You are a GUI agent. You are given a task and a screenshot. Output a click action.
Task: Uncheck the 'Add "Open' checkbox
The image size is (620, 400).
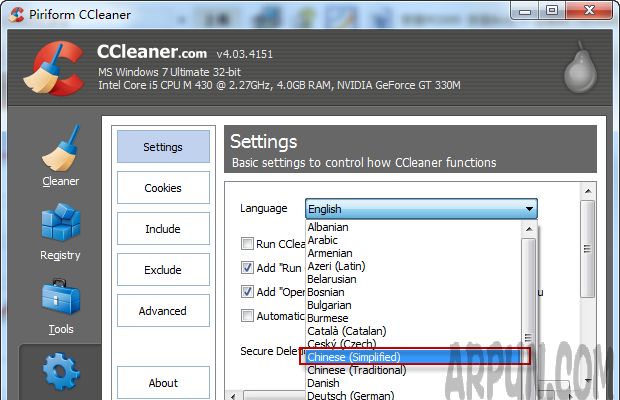coord(247,292)
